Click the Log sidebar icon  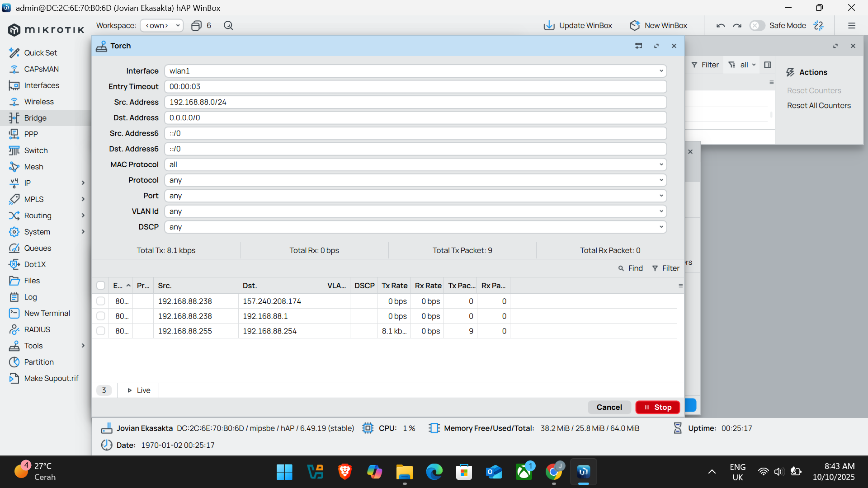click(14, 297)
